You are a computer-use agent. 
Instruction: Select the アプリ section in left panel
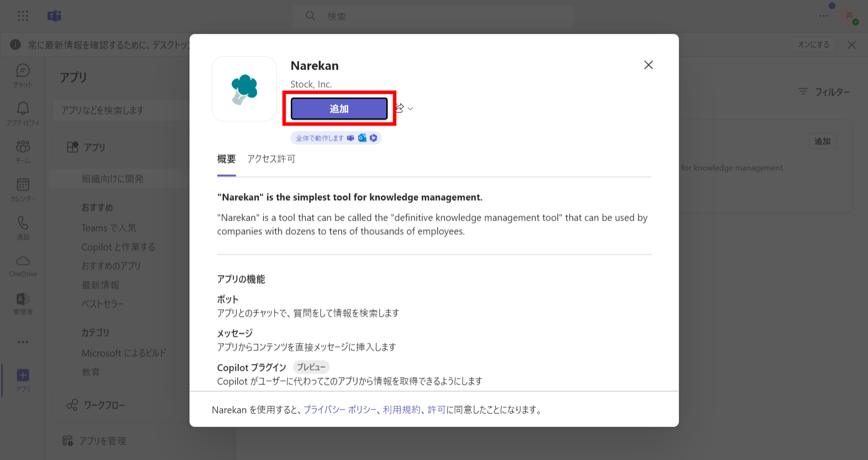[x=122, y=147]
